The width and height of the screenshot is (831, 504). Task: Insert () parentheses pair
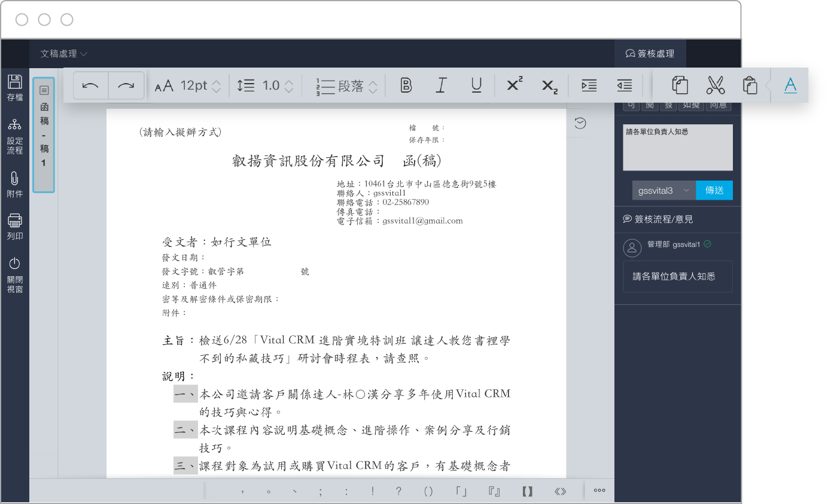tap(428, 491)
